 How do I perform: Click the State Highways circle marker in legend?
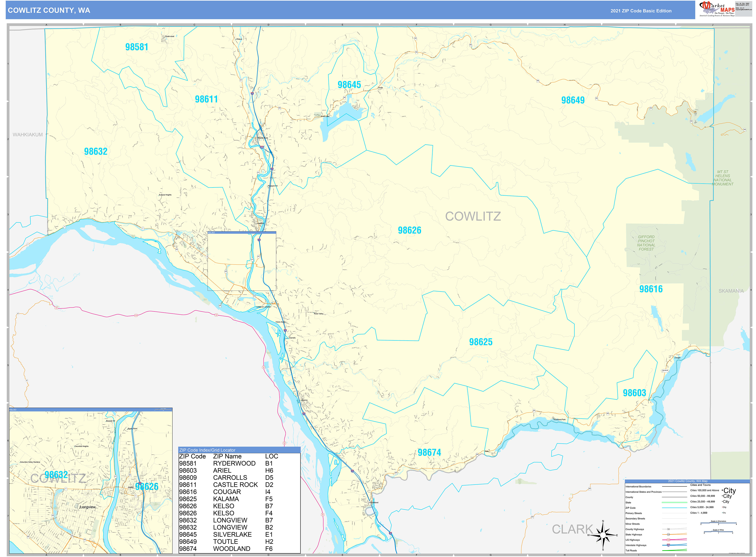(669, 535)
